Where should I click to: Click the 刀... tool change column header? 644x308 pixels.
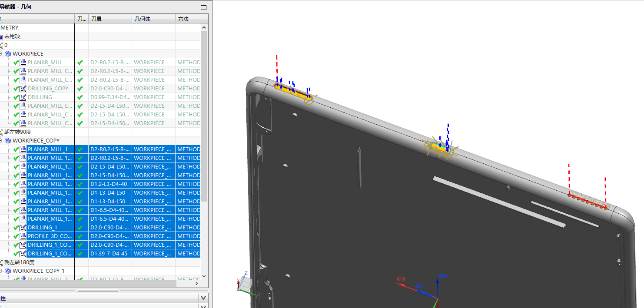[82, 19]
